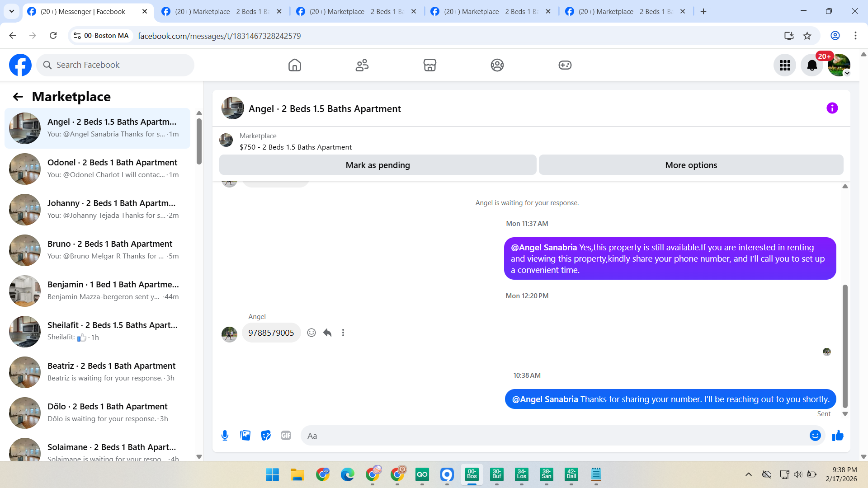
Task: Attach a photo using the image icon
Action: click(245, 436)
